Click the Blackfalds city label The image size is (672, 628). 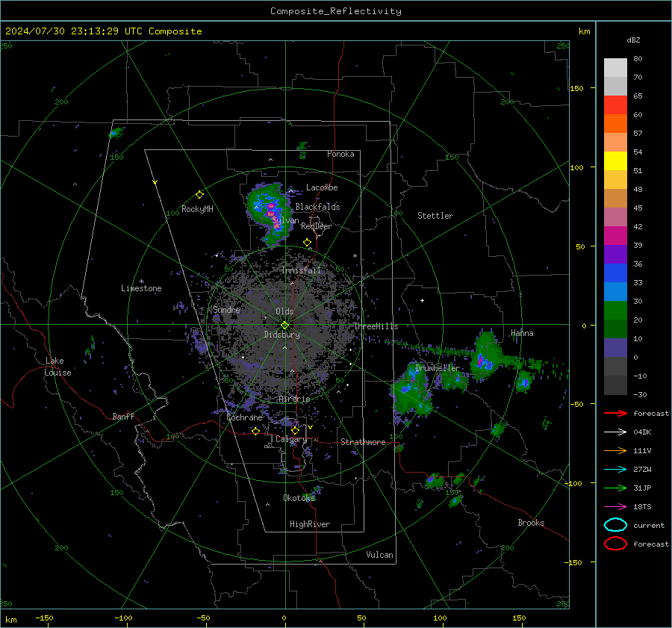317,207
